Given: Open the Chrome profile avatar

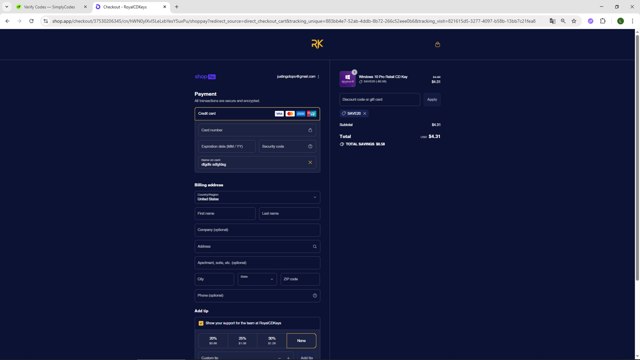Looking at the screenshot, I should pos(620,21).
